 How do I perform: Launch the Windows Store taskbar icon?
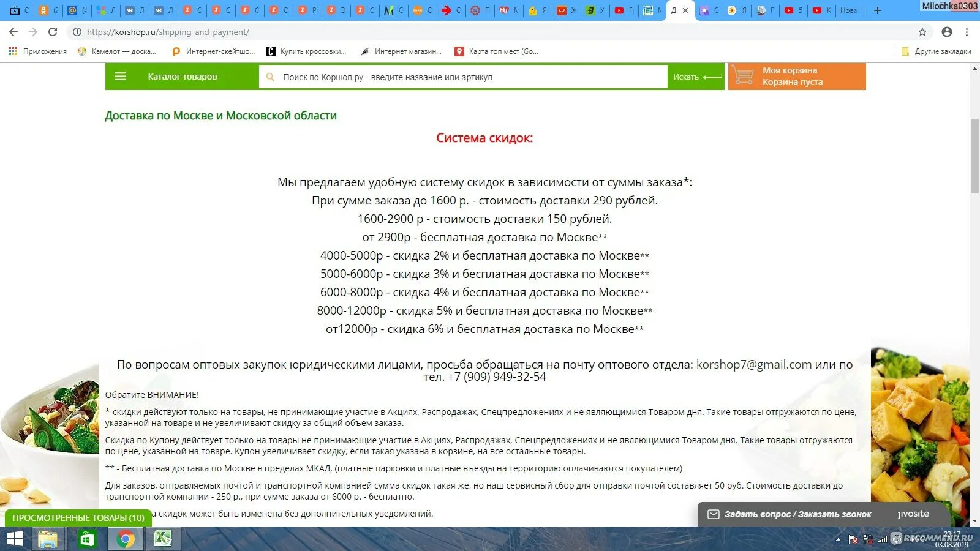[x=87, y=539]
